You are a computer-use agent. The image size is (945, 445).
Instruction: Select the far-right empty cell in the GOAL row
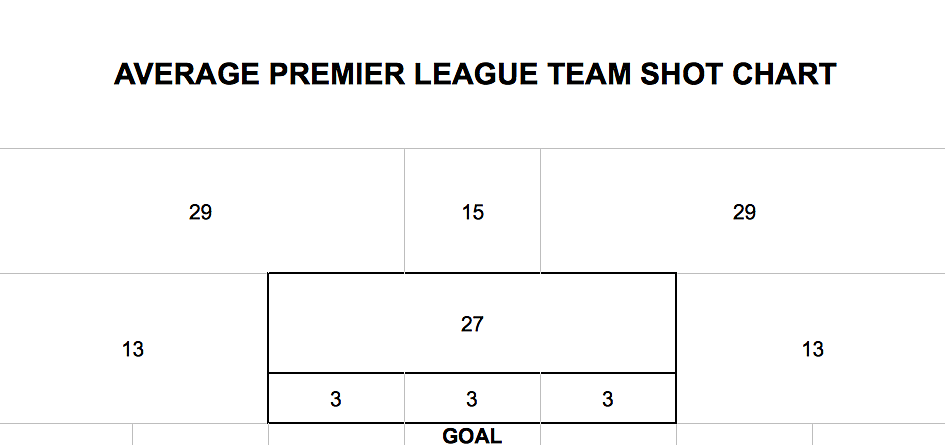(879, 435)
